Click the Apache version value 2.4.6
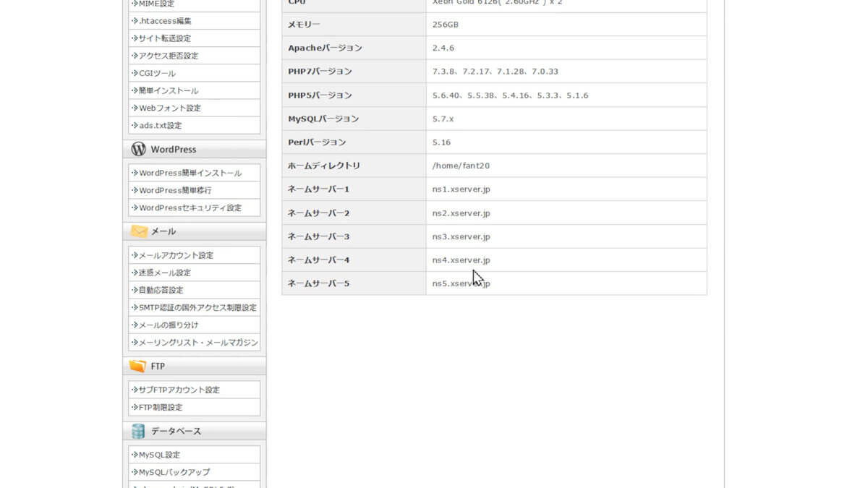This screenshot has height=488, width=868. pyautogui.click(x=443, y=48)
